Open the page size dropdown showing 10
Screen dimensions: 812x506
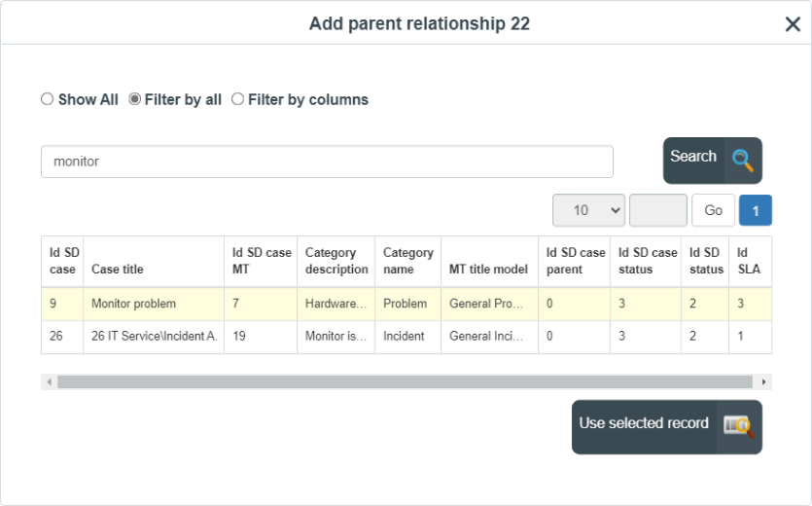tap(588, 210)
